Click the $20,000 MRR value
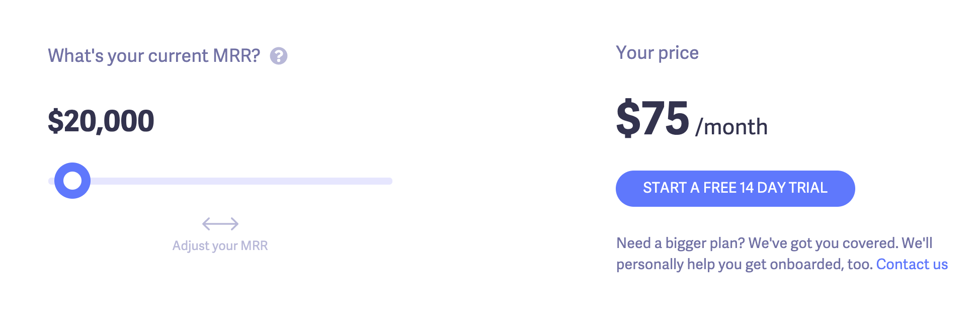This screenshot has height=324, width=980. (x=101, y=121)
